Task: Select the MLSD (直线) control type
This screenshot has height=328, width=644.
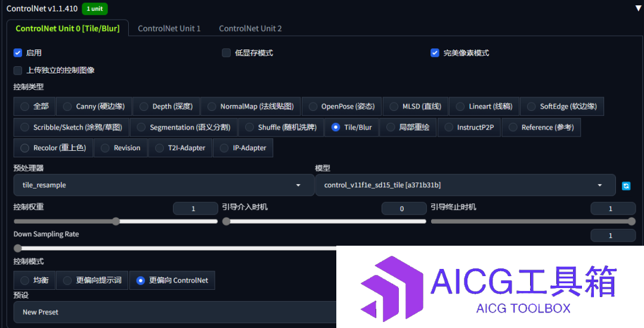Action: [415, 106]
